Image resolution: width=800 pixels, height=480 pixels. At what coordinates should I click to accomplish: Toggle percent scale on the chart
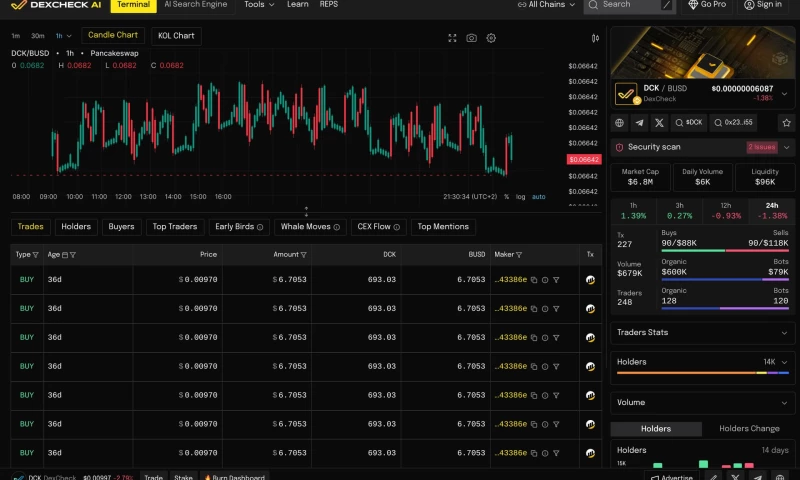(x=506, y=197)
